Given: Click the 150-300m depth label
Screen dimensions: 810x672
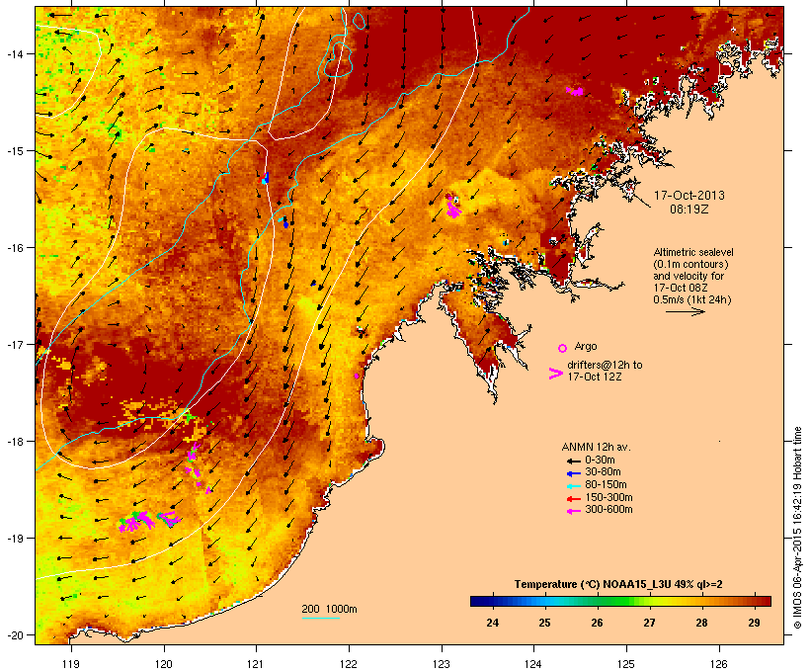Looking at the screenshot, I should [x=608, y=497].
